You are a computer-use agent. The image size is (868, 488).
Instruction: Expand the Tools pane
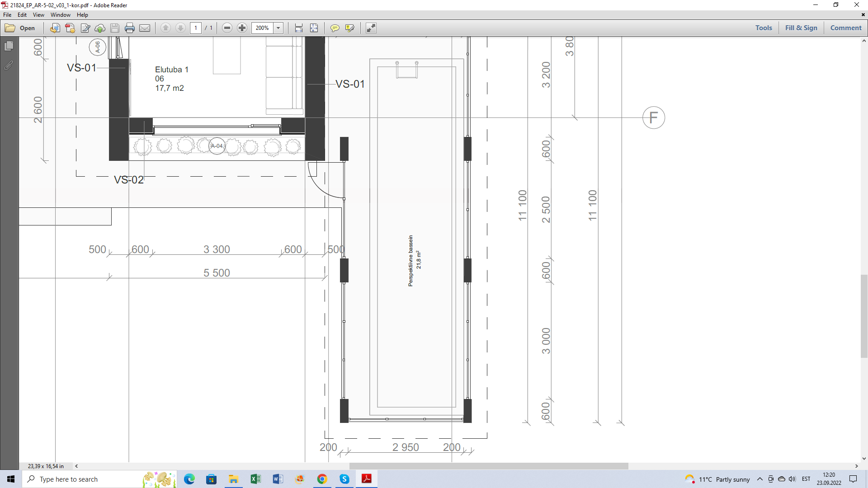(764, 28)
